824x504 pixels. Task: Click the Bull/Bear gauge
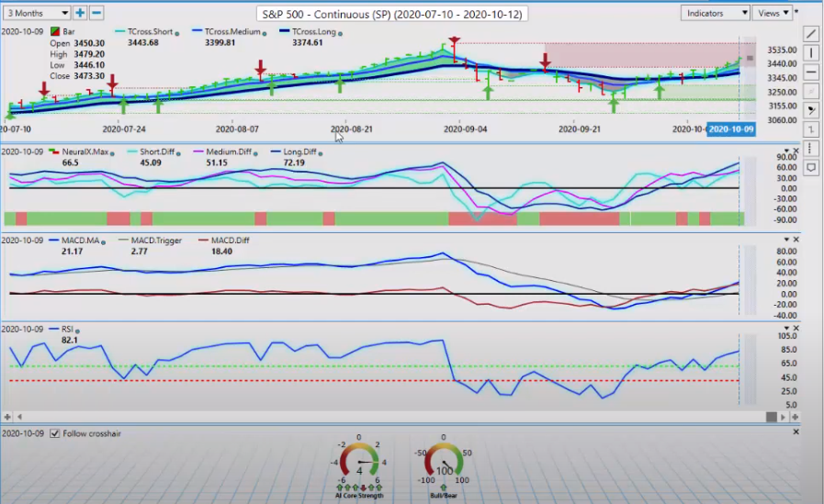coord(444,465)
